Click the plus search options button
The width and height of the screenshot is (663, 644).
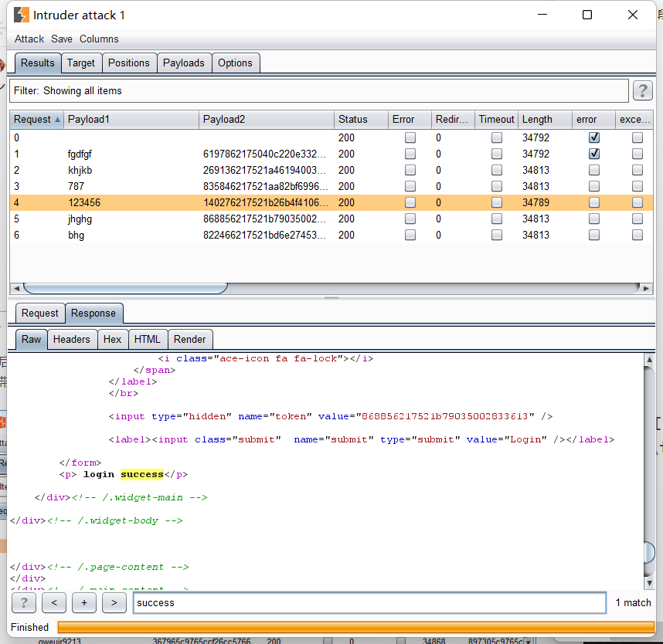click(x=83, y=602)
